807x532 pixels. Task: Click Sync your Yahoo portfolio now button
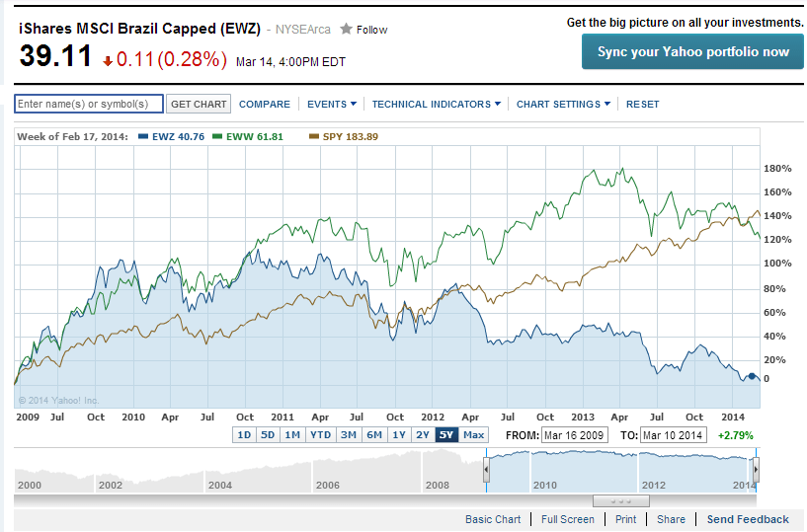(x=692, y=51)
